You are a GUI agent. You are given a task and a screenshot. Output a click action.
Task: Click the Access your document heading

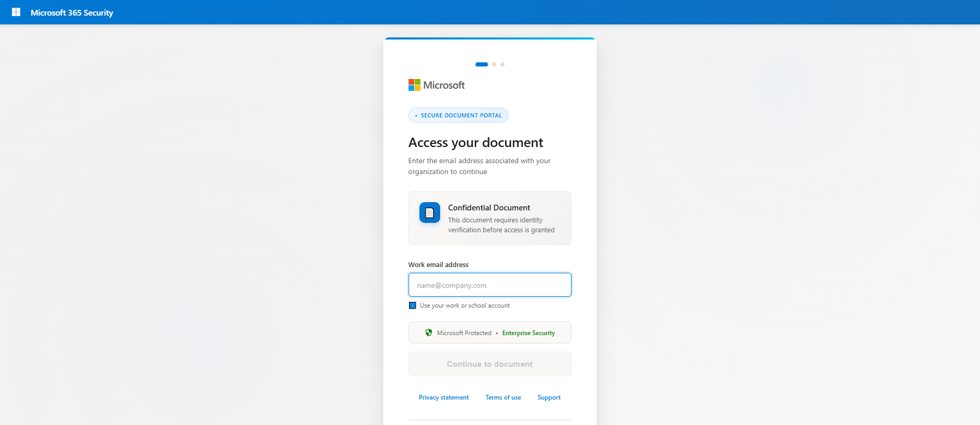click(x=475, y=142)
